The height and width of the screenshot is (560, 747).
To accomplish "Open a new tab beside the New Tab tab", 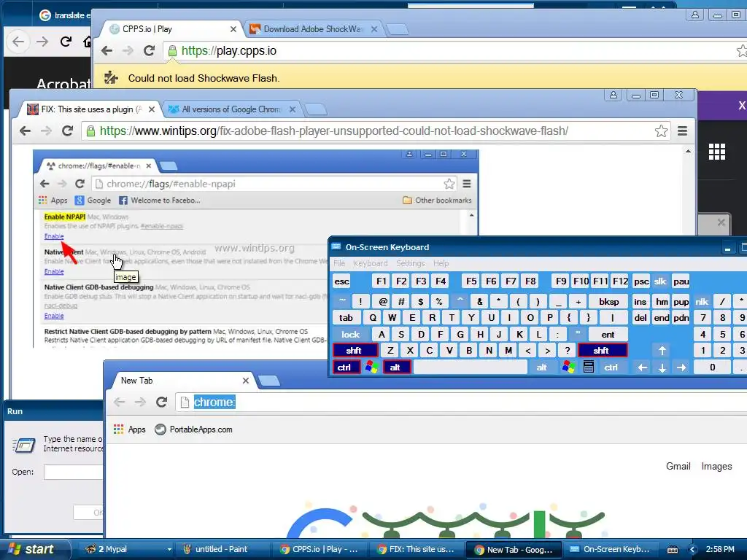I will pos(268,381).
